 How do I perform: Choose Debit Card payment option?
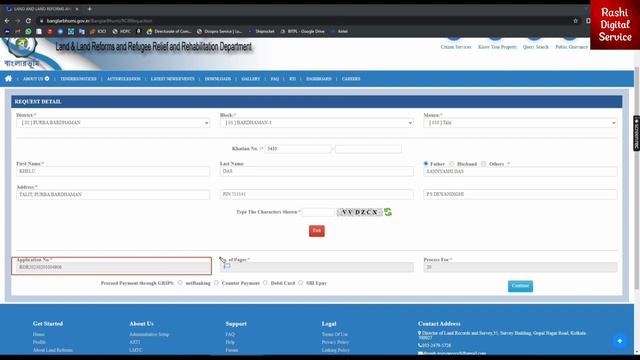click(x=265, y=282)
